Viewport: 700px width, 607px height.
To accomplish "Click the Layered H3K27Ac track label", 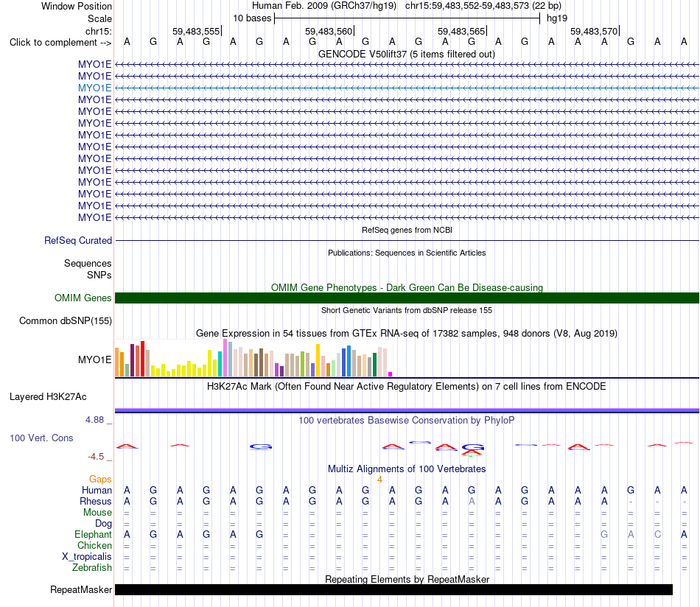I will tap(48, 396).
